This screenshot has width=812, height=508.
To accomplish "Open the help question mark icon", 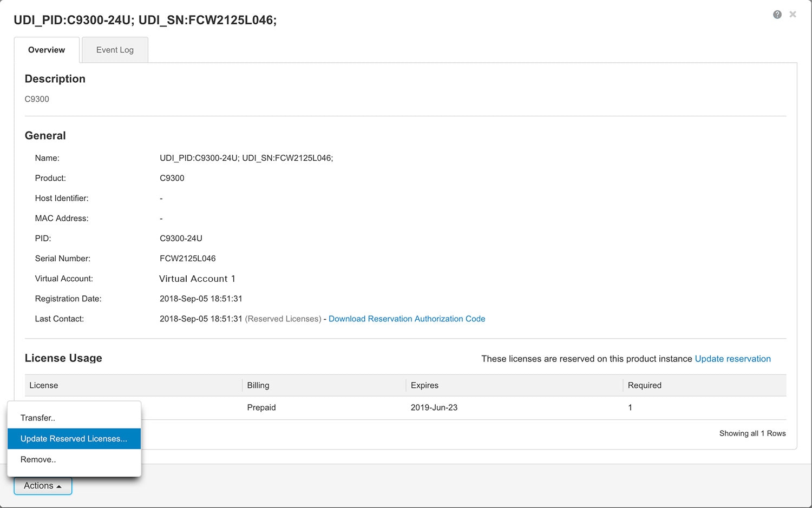I will click(777, 15).
